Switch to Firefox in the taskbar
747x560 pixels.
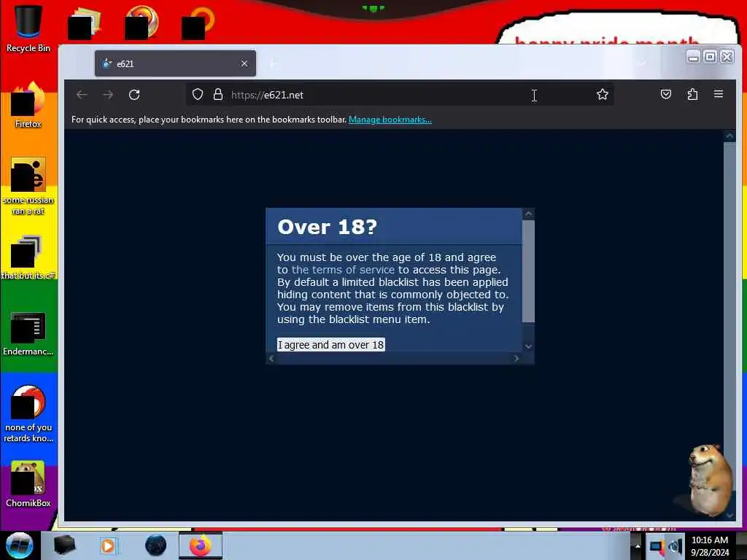(x=201, y=545)
